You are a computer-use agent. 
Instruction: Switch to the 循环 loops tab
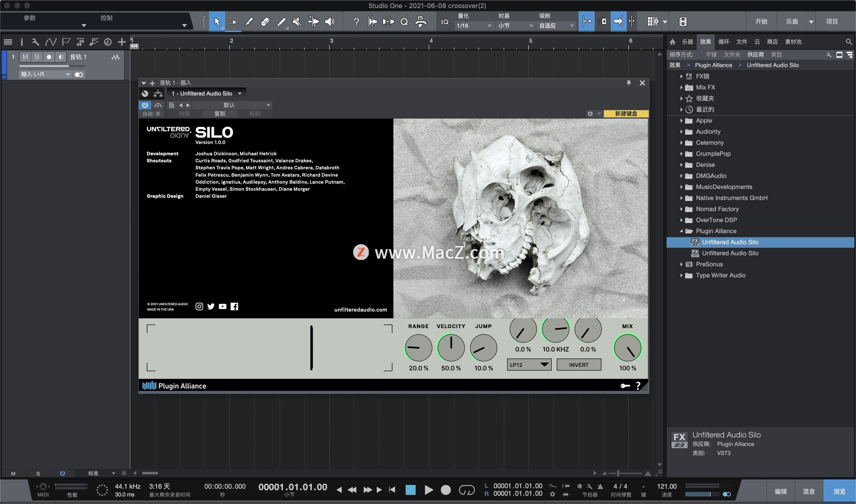tap(724, 41)
